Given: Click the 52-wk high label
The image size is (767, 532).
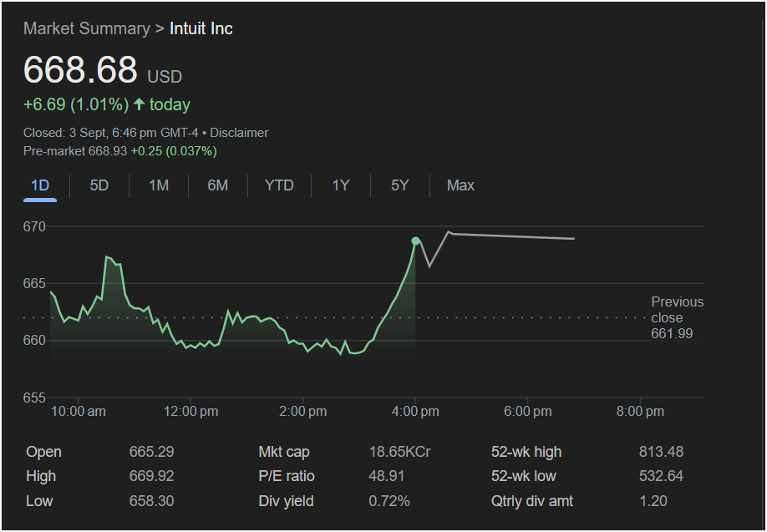Looking at the screenshot, I should [x=526, y=452].
